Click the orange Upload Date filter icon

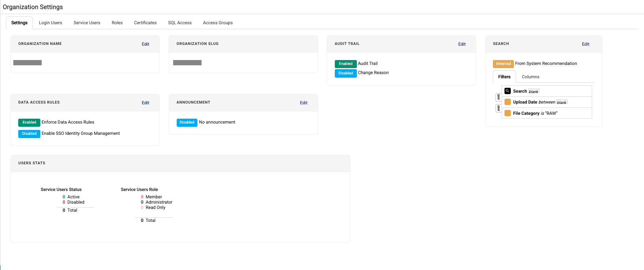[507, 102]
